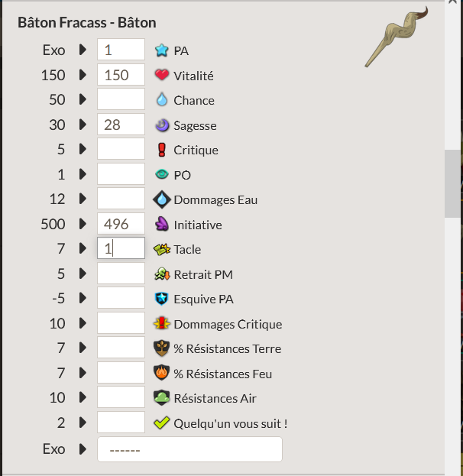Click the Chance value input field
The height and width of the screenshot is (476, 463).
(121, 100)
